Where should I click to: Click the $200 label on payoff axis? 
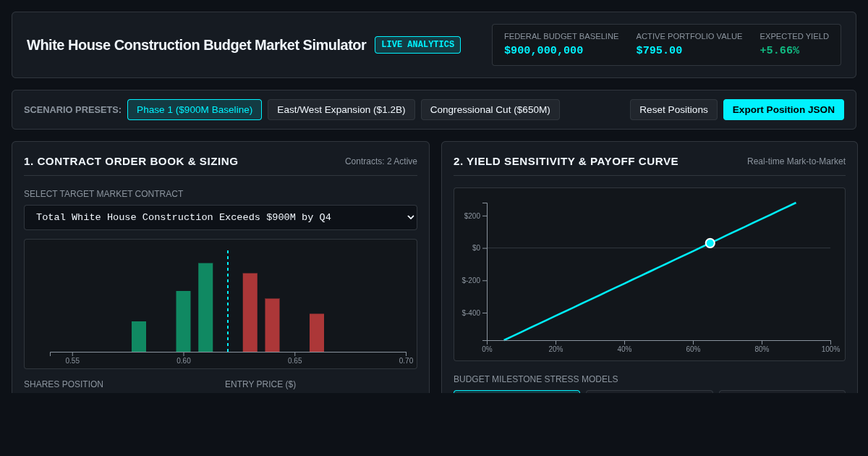tap(472, 216)
